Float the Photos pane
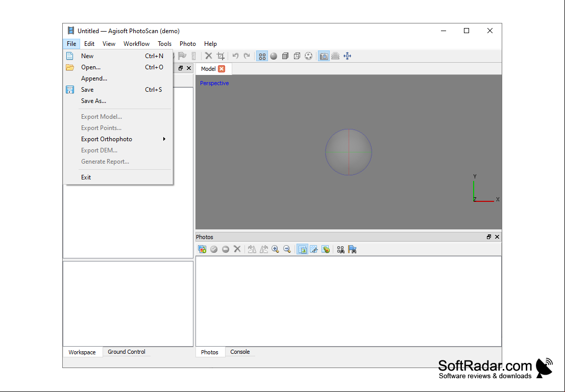565x392 pixels. click(489, 237)
